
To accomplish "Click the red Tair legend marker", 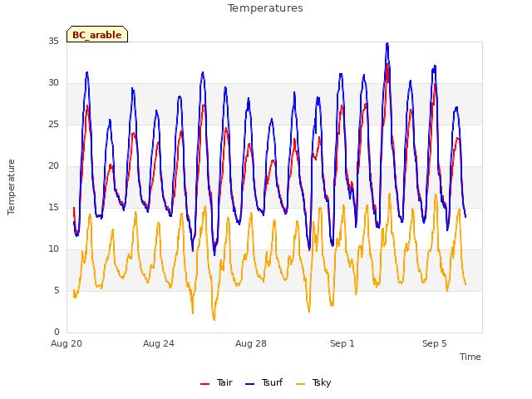I will tap(205, 383).
